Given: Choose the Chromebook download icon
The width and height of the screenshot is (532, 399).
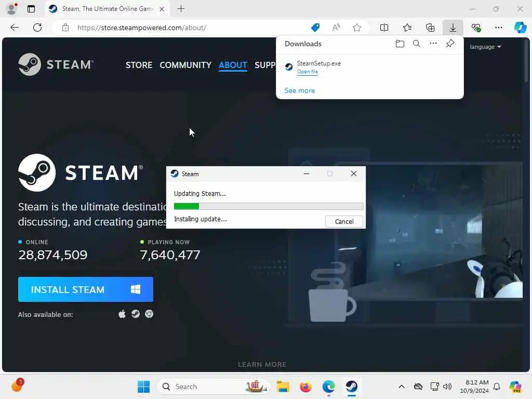Looking at the screenshot, I should pyautogui.click(x=149, y=314).
